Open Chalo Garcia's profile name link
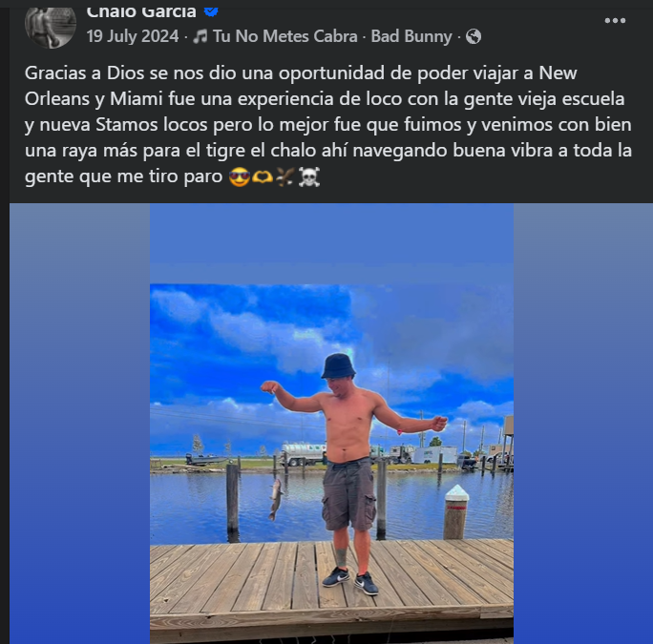Image resolution: width=653 pixels, height=644 pixels. 141,12
